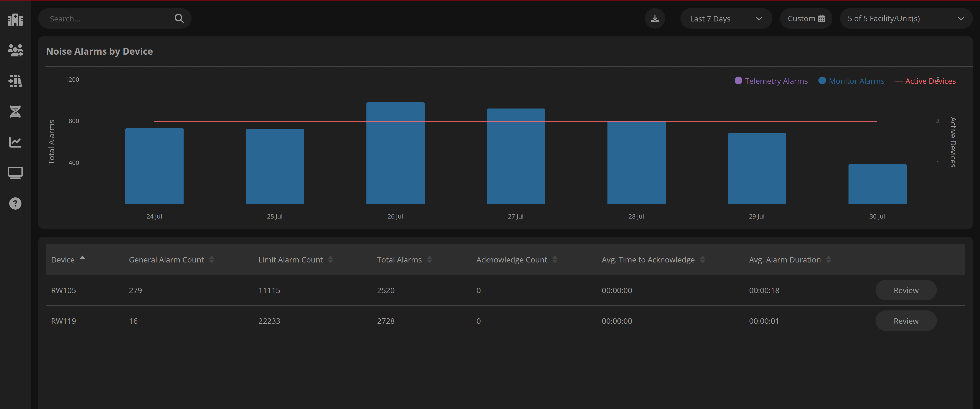
Task: Click Avg. Alarm Duration 00:00:18
Action: 764,290
